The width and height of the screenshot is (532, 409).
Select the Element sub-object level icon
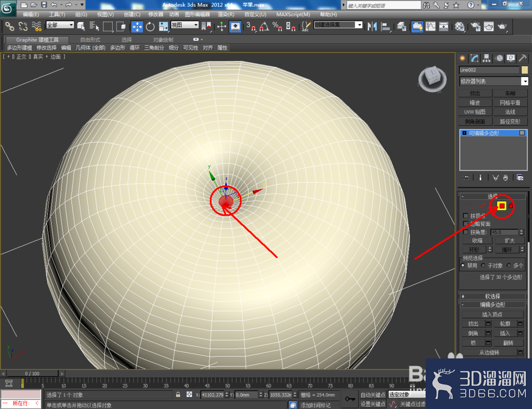[511, 206]
